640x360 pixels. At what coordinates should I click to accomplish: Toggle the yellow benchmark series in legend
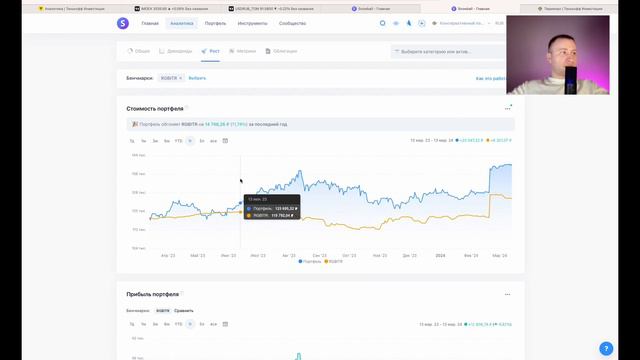(333, 261)
